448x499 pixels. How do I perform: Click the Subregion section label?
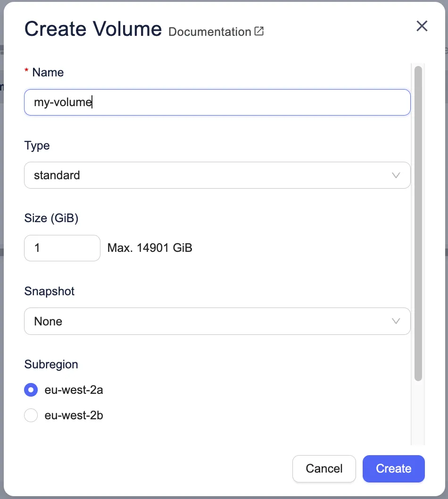click(51, 365)
